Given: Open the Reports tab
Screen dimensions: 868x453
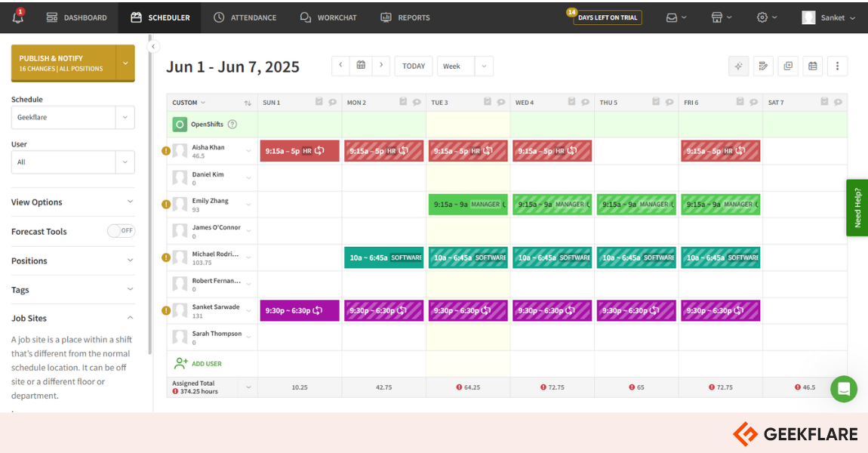Looking at the screenshot, I should pyautogui.click(x=405, y=17).
